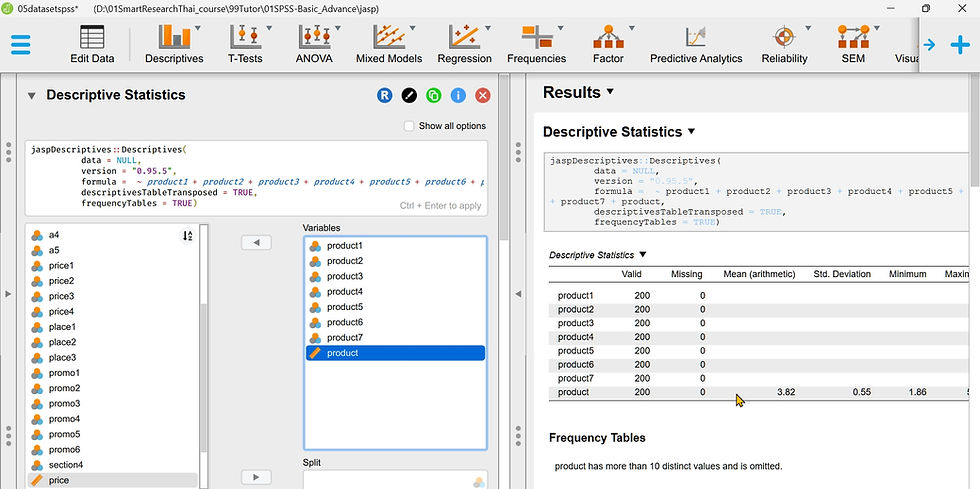Click the right arrow beside Split box

pos(256,477)
